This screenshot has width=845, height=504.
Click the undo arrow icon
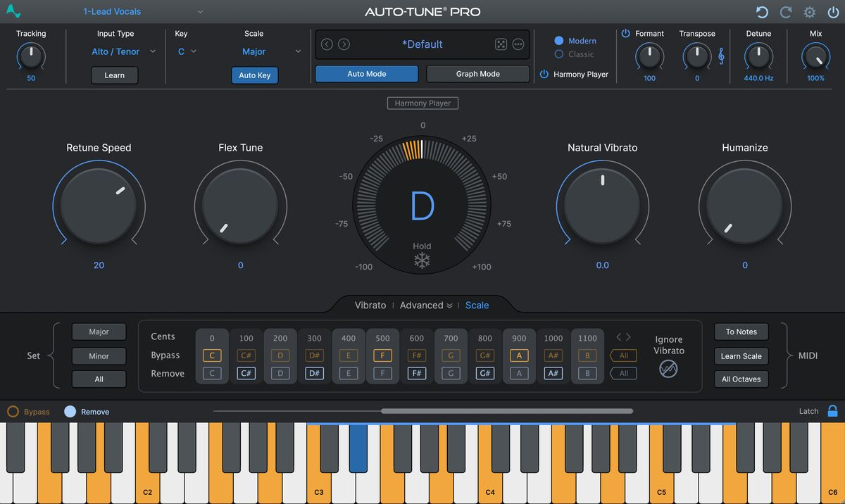click(x=762, y=12)
